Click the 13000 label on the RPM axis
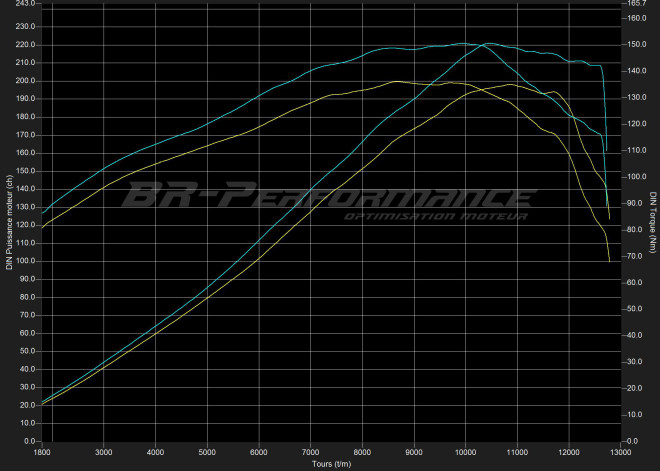 [x=620, y=451]
